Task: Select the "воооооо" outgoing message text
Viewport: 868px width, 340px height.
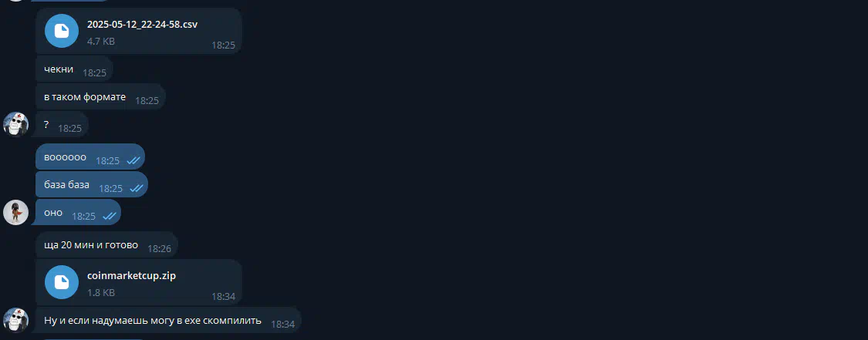Action: click(66, 157)
